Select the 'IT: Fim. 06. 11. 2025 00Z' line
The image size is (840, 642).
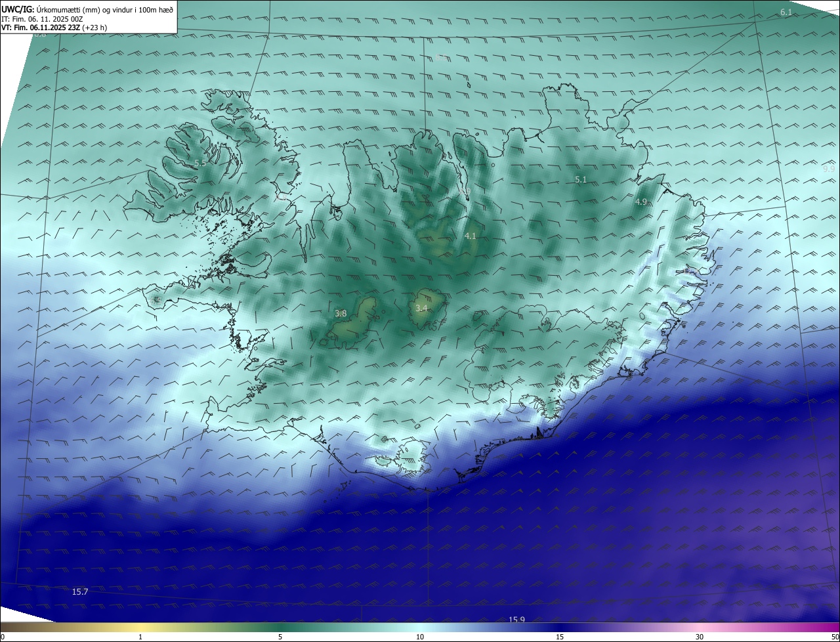[42, 19]
